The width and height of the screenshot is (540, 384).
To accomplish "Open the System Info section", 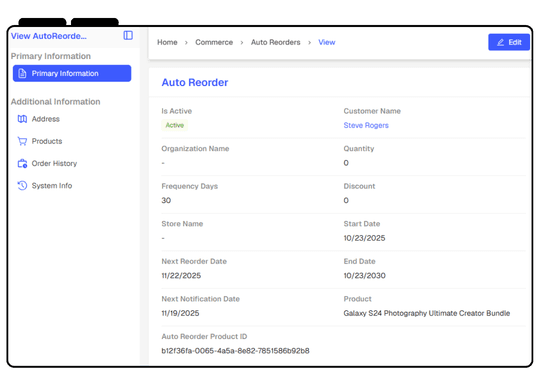I will 52,186.
